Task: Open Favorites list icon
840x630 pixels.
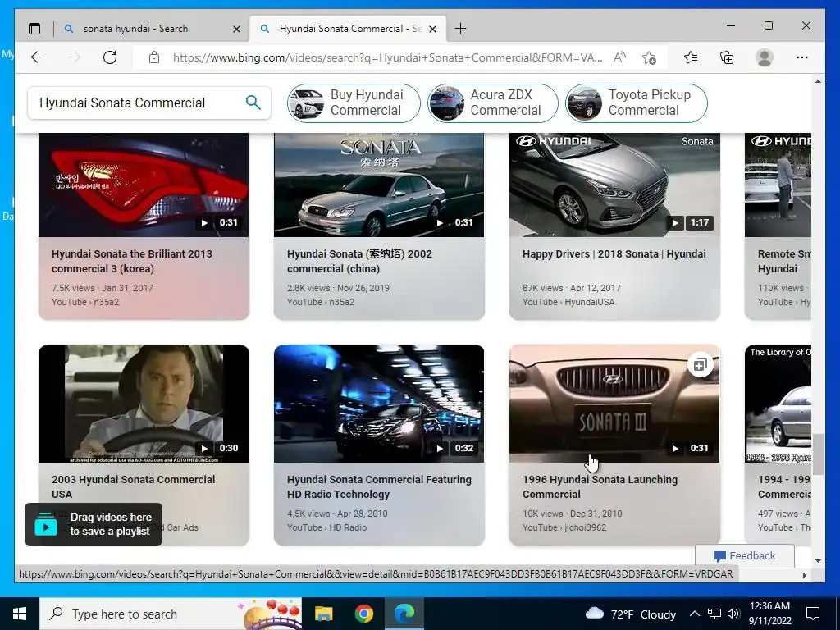Action: (x=691, y=57)
